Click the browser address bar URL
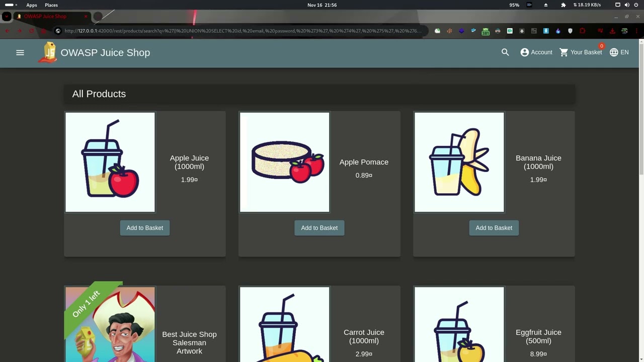The height and width of the screenshot is (362, 644). coord(243,31)
